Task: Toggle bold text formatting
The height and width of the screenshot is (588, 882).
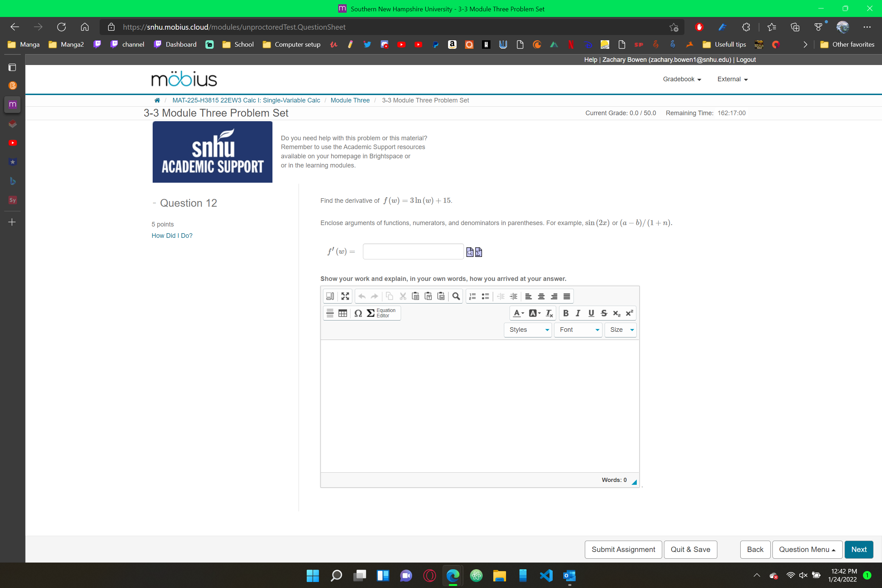Action: pyautogui.click(x=565, y=313)
